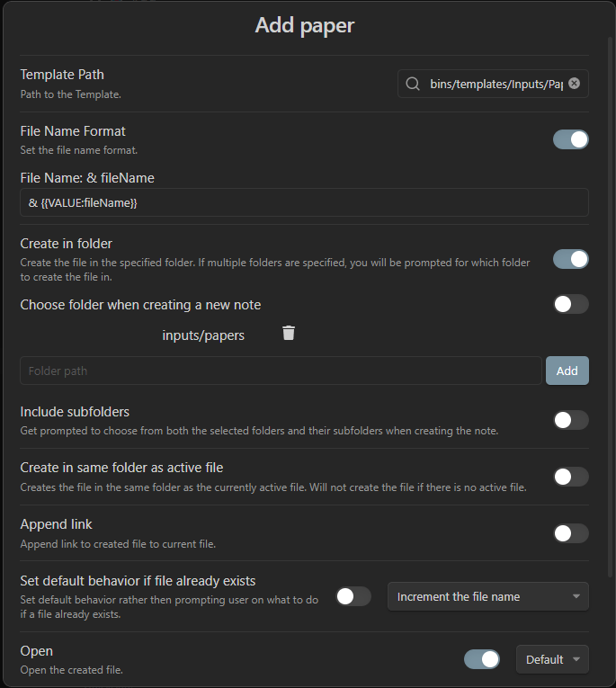Viewport: 616px width, 688px height.
Task: Clear the Template Path field
Action: (574, 83)
